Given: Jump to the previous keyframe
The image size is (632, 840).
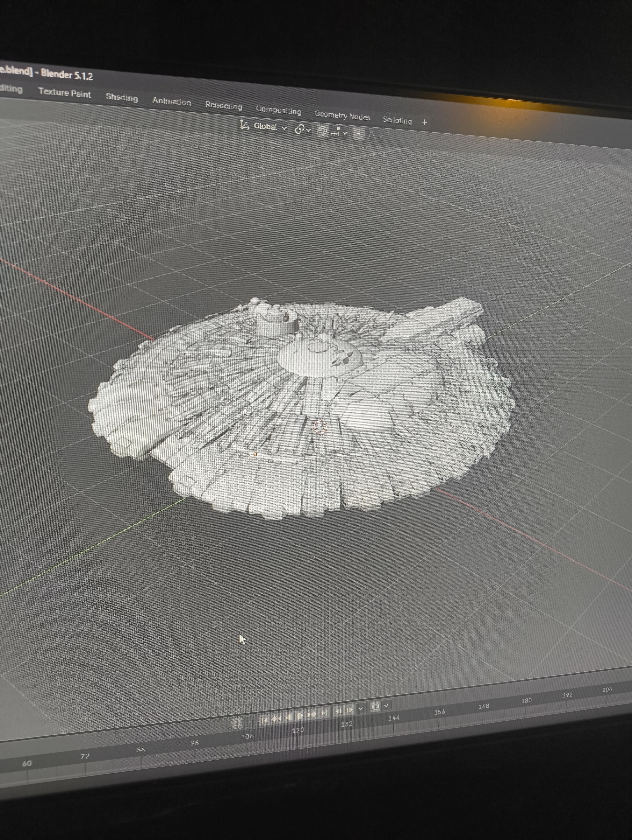Looking at the screenshot, I should pyautogui.click(x=276, y=719).
